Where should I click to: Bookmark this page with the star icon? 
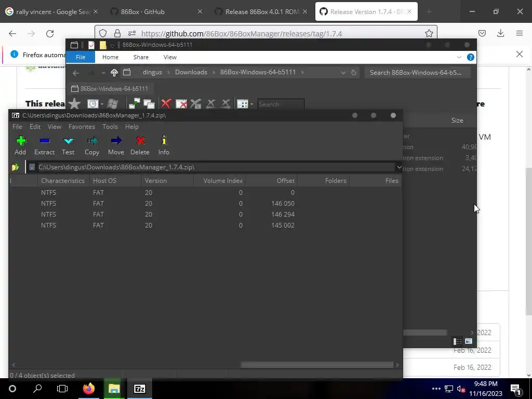click(429, 33)
